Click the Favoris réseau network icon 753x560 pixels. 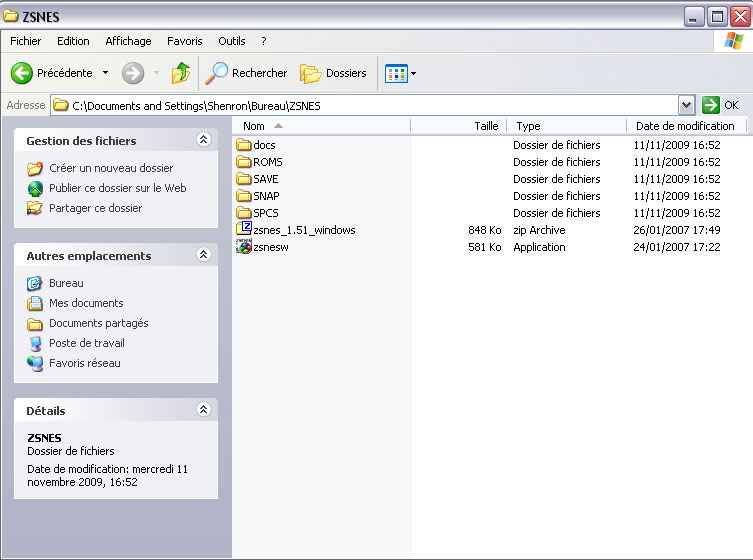[35, 364]
